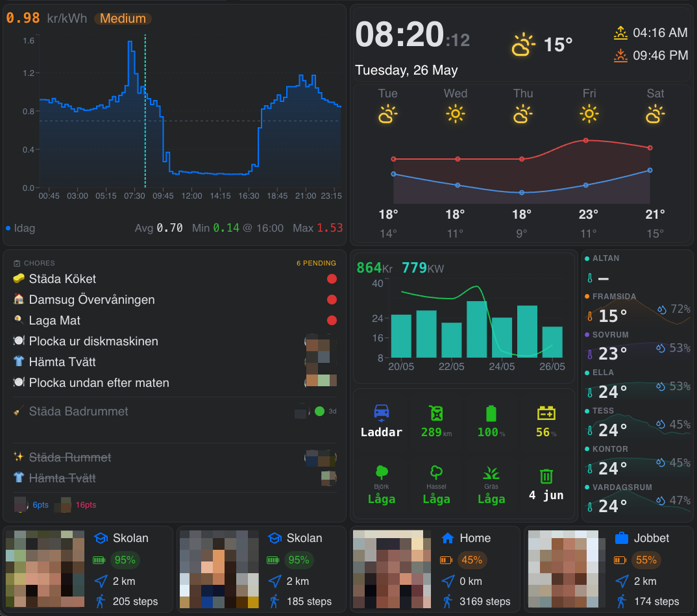The image size is (697, 616).
Task: Click the Gräs pollen grass icon
Action: tap(491, 473)
